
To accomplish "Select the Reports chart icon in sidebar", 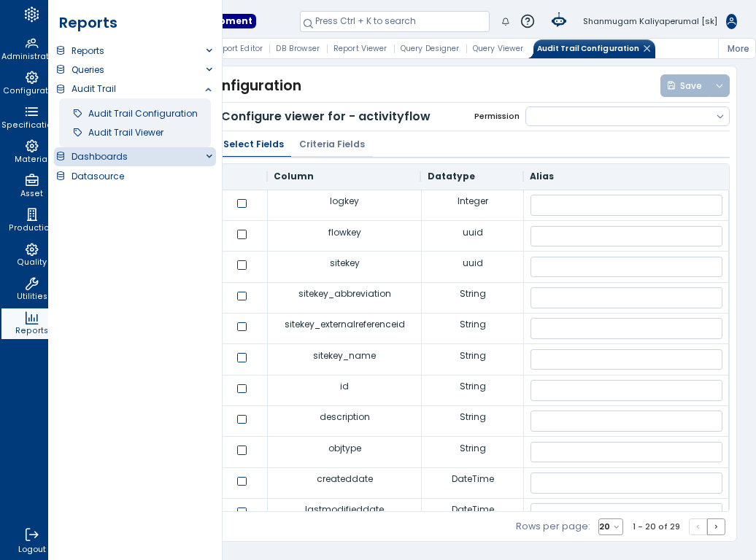I will point(31,318).
